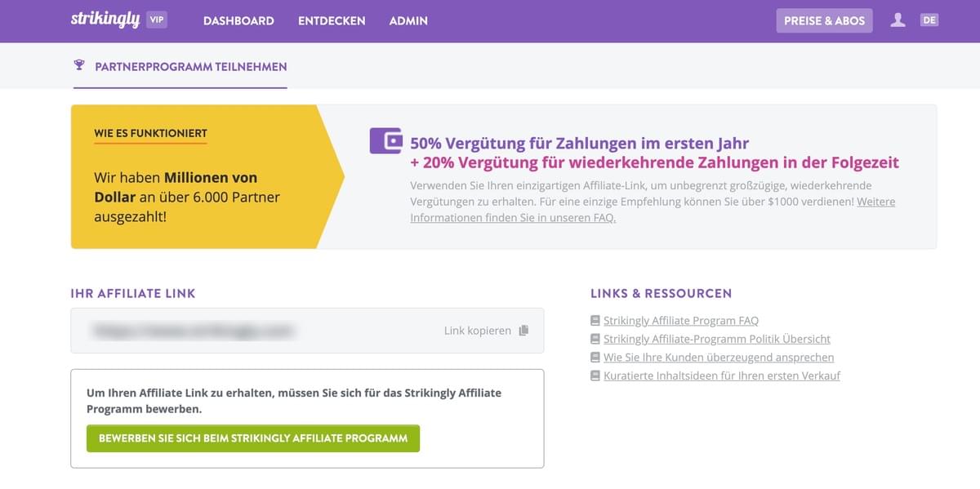
Task: Click the document icon beside Kunden überzeugend ansprechen
Action: point(595,357)
